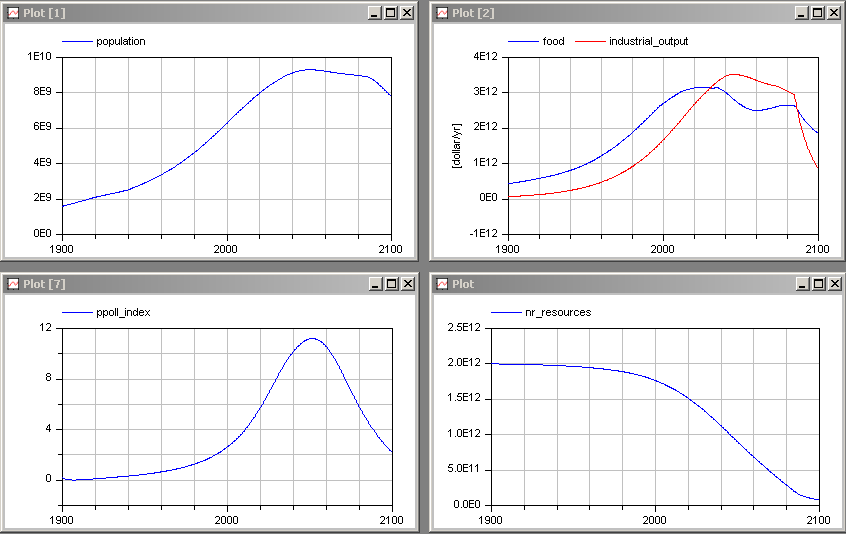The width and height of the screenshot is (846, 534).
Task: Click the Plot [2] window system icon
Action: (x=441, y=13)
